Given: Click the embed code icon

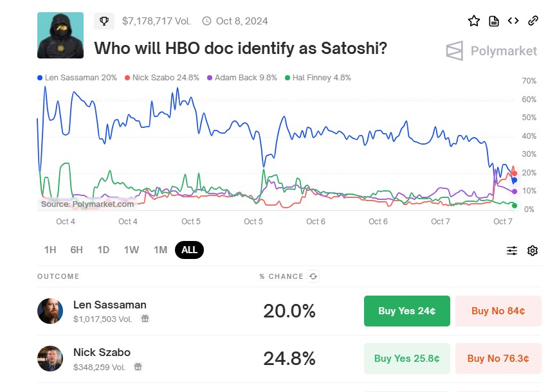Looking at the screenshot, I should [513, 21].
